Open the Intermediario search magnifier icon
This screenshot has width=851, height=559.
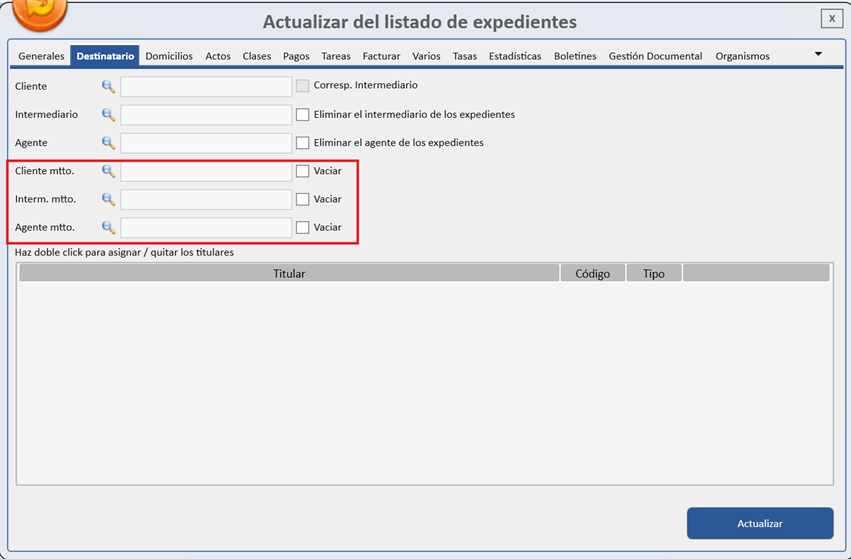109,115
